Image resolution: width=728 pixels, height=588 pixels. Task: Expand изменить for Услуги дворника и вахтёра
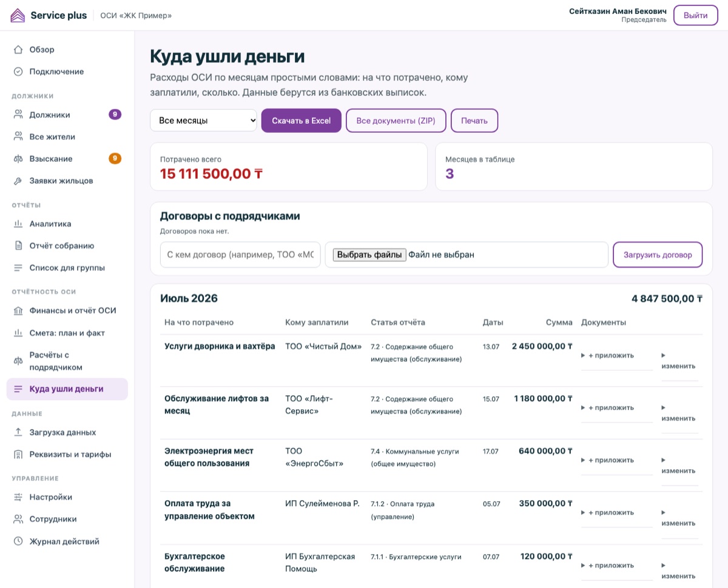click(x=678, y=361)
